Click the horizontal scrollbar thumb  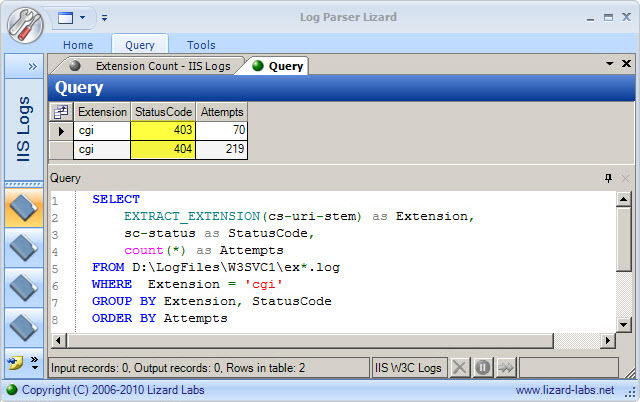point(310,340)
